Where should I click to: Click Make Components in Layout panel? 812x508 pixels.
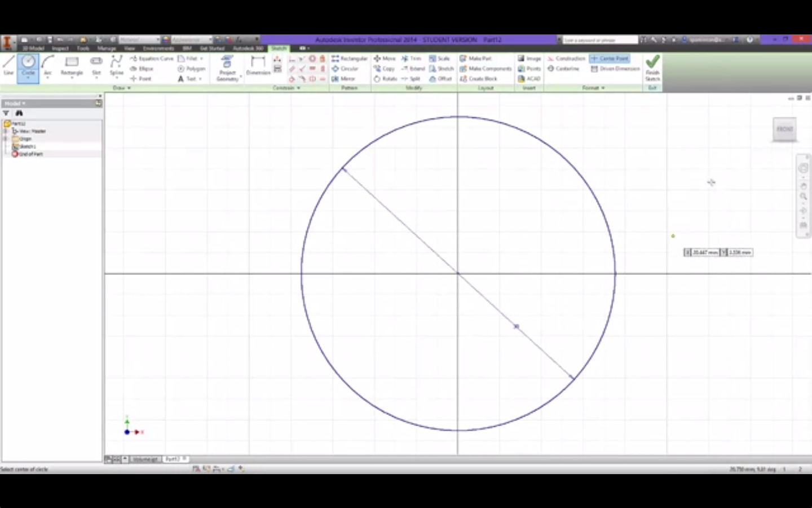coord(486,69)
